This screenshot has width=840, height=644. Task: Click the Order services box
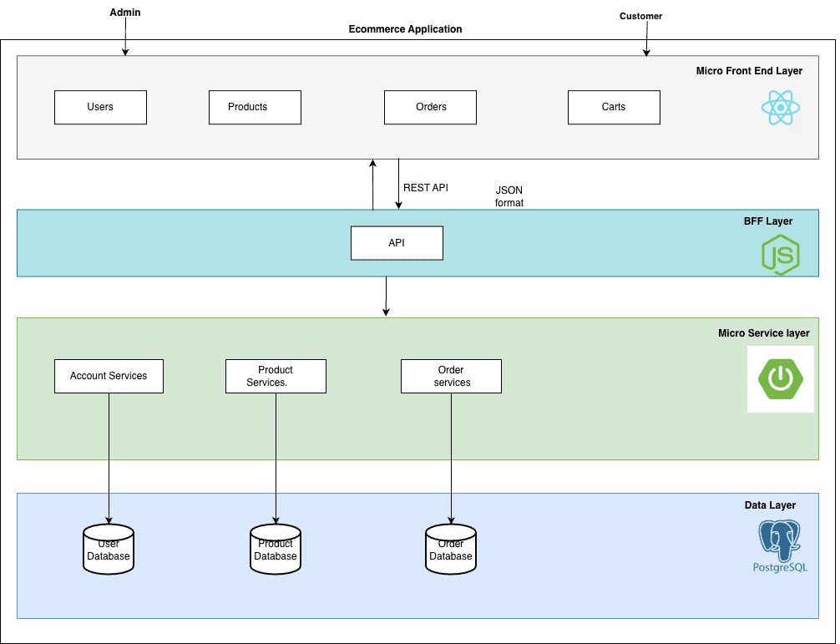[x=451, y=376]
